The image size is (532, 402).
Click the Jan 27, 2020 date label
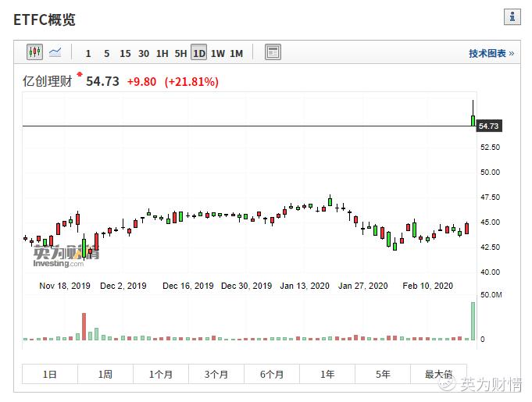click(363, 286)
